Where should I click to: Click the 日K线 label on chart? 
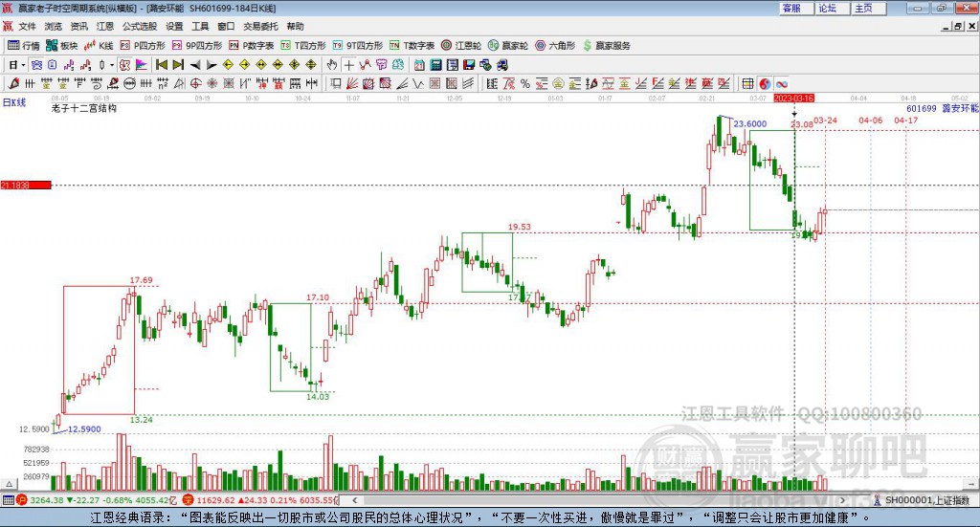coord(14,102)
